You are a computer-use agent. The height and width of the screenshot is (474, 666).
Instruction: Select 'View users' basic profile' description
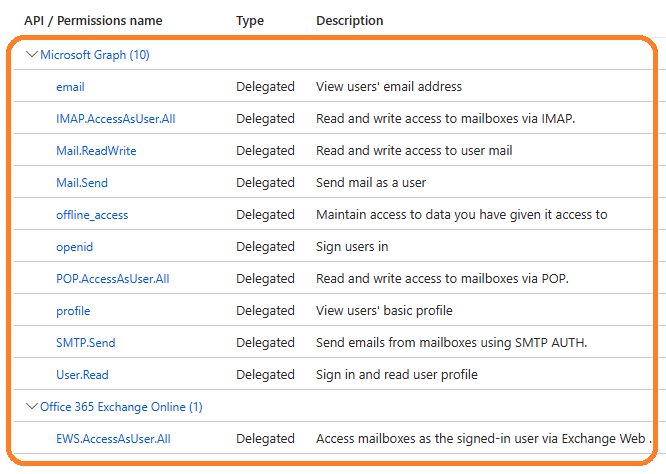pos(384,311)
